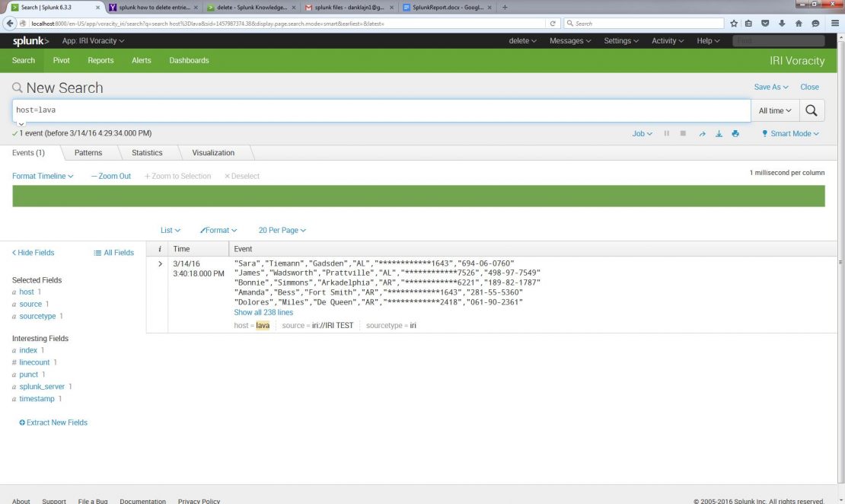Select the linecount field
This screenshot has width=845, height=504.
[x=34, y=362]
